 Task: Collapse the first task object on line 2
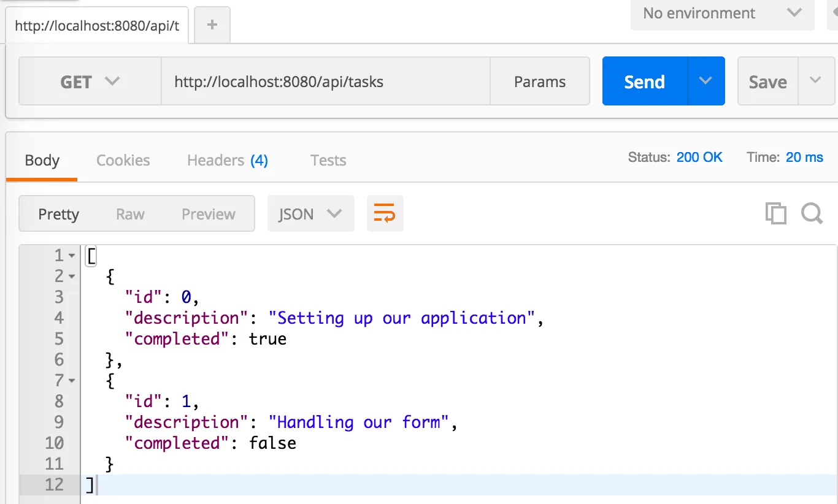click(71, 276)
